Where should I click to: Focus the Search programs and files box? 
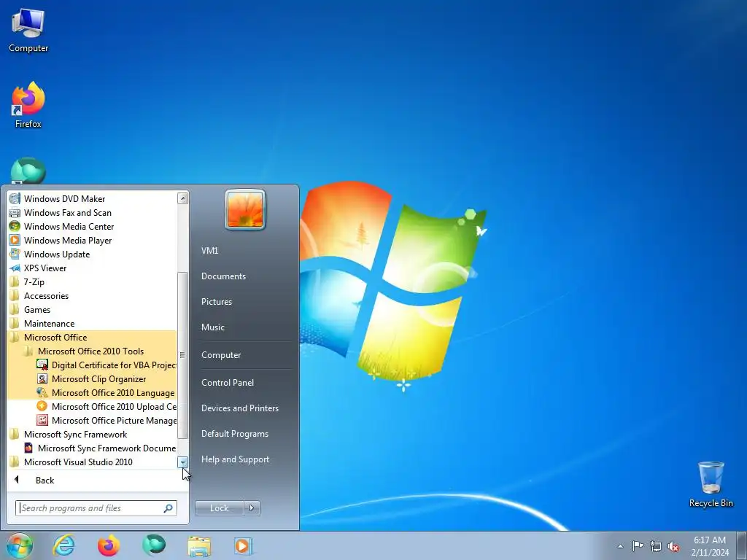(x=90, y=508)
